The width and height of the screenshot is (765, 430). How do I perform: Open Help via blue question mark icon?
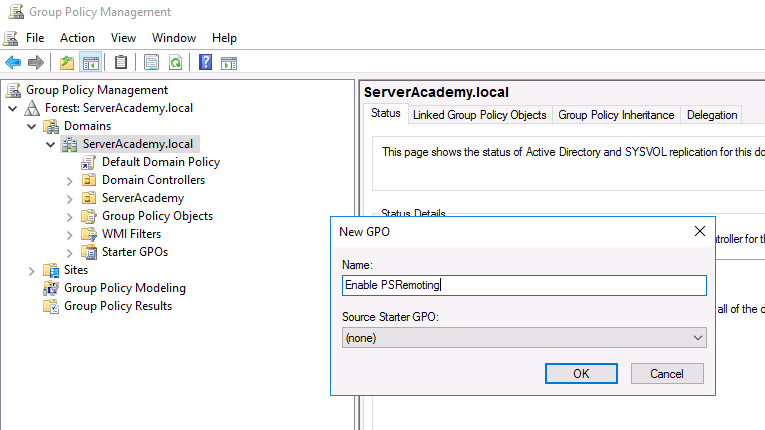click(205, 62)
